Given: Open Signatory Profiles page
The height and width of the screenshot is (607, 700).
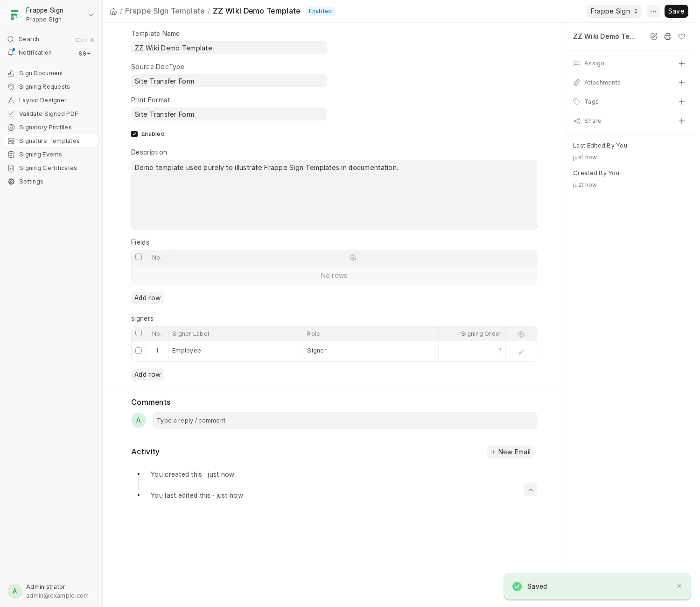Looking at the screenshot, I should [51, 127].
